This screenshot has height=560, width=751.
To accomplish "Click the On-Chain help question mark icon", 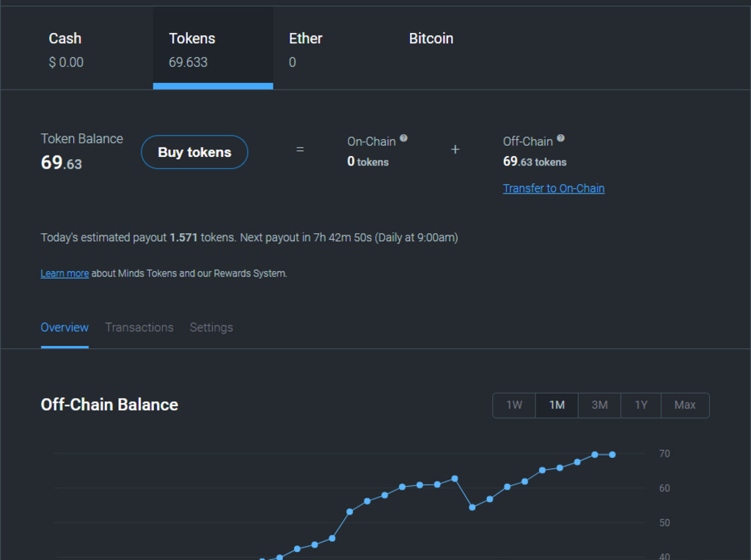I will coord(404,138).
